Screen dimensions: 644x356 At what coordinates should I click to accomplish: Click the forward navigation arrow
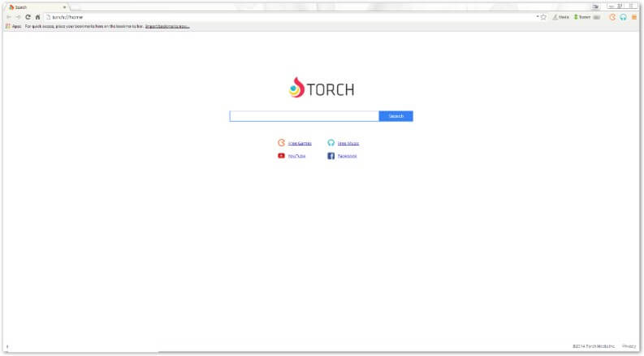click(18, 17)
